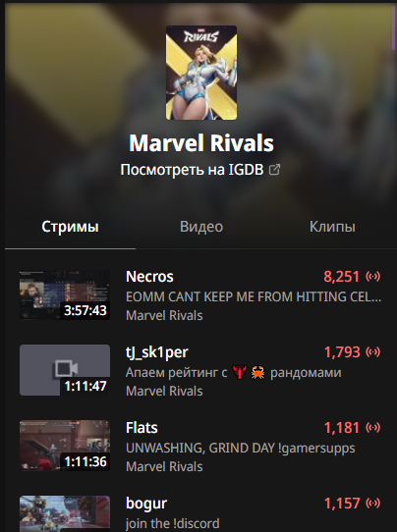The image size is (397, 532).
Task: Click the live icon next to 1,157
Action: pos(372,504)
